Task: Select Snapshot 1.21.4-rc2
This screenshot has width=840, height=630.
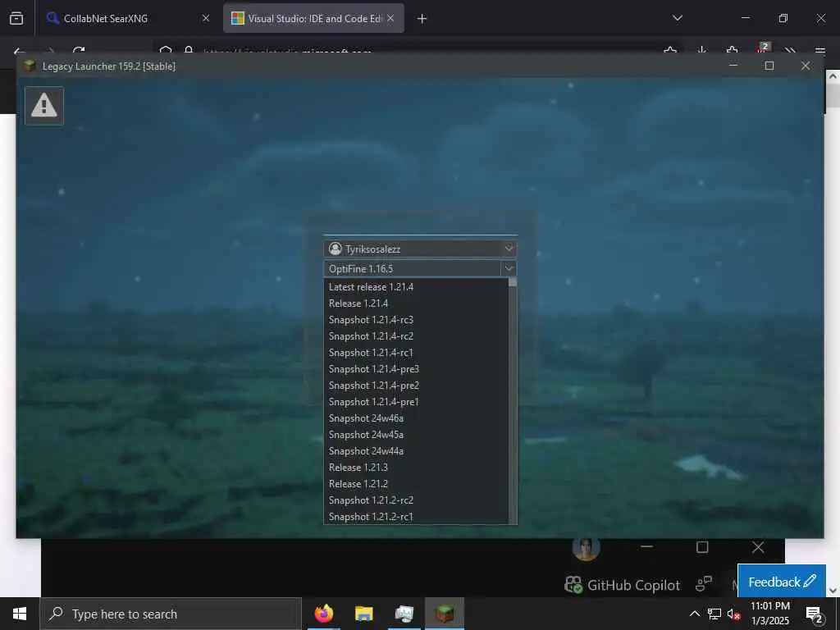Action: 416,336
